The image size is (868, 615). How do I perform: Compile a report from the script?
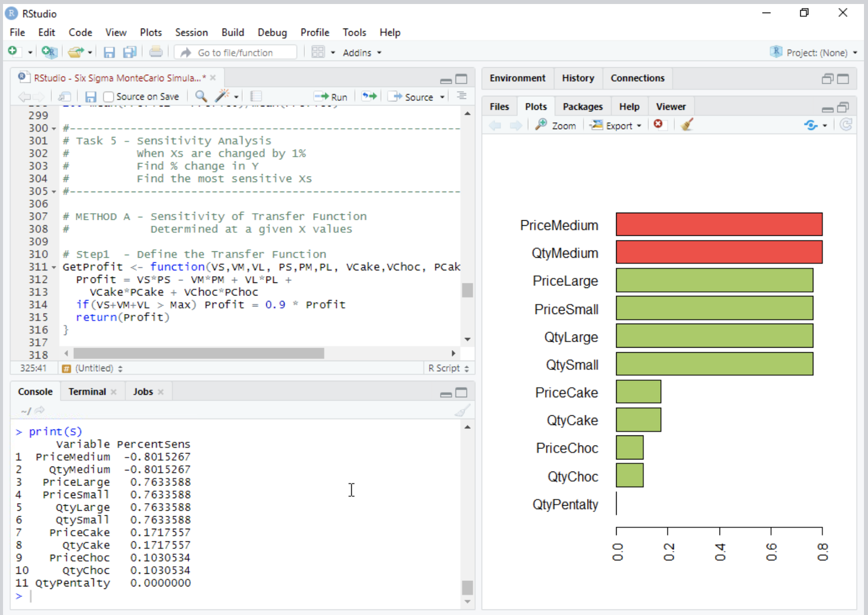point(255,96)
